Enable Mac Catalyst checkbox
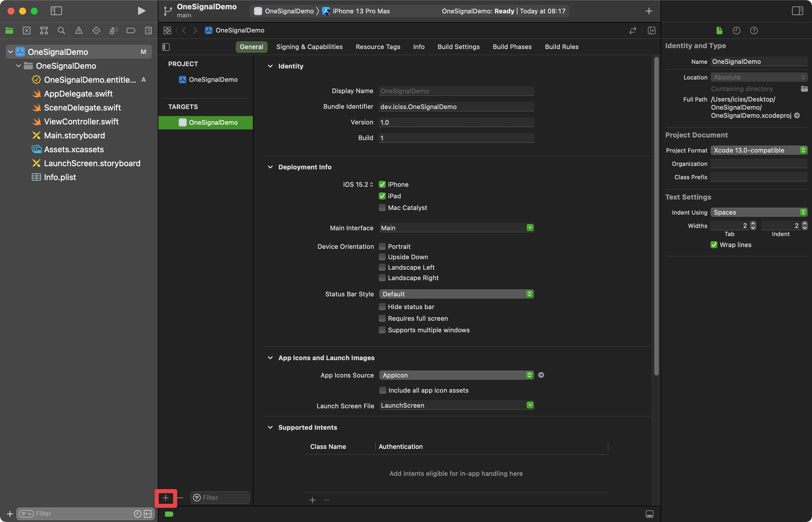 point(382,208)
